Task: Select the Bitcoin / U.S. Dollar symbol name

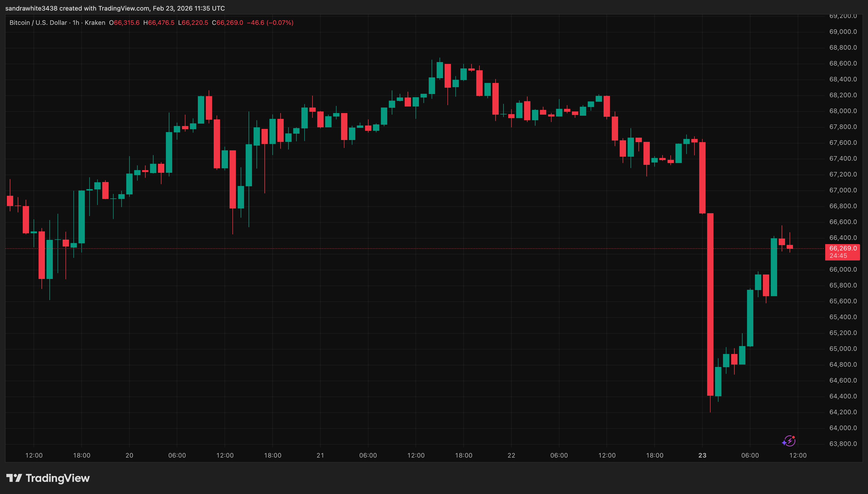Action: (x=38, y=23)
